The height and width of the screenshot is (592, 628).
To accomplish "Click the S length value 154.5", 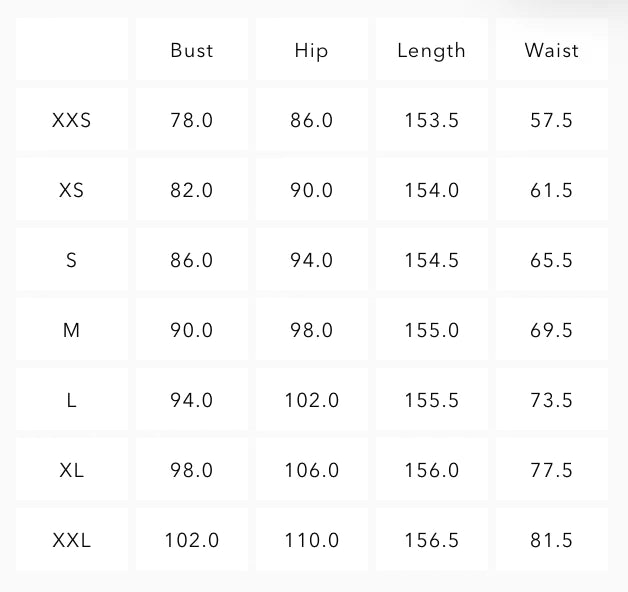I will pyautogui.click(x=431, y=260).
